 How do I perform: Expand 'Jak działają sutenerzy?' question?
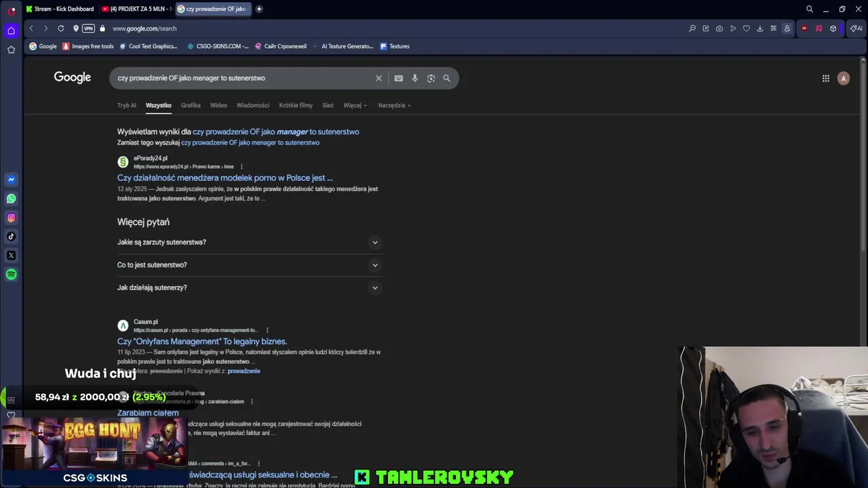250,287
